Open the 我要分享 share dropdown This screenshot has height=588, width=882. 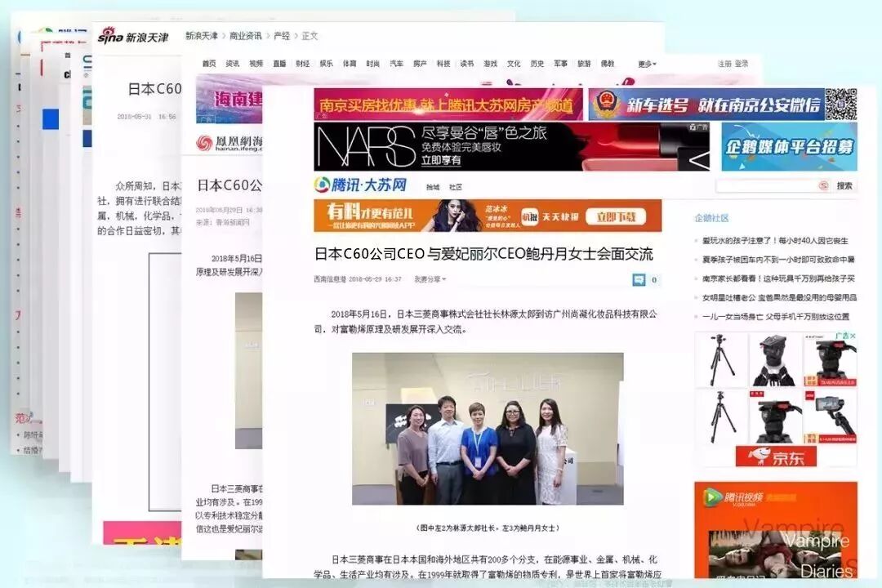pos(430,279)
